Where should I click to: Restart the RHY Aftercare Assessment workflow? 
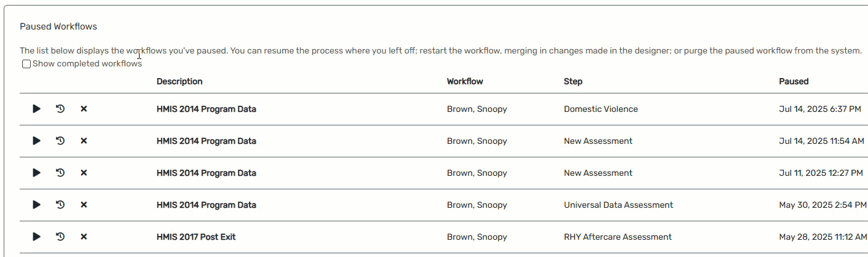(60, 237)
